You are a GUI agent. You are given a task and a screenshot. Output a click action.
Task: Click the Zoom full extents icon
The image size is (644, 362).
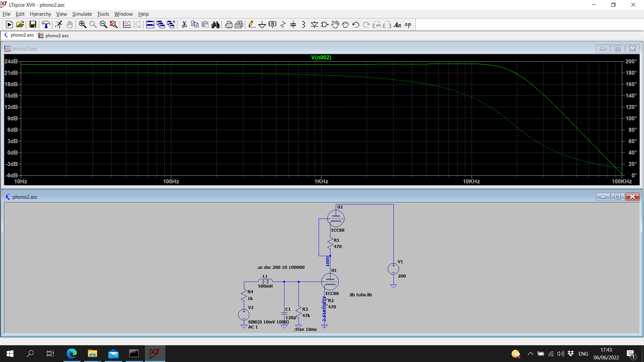tap(114, 24)
